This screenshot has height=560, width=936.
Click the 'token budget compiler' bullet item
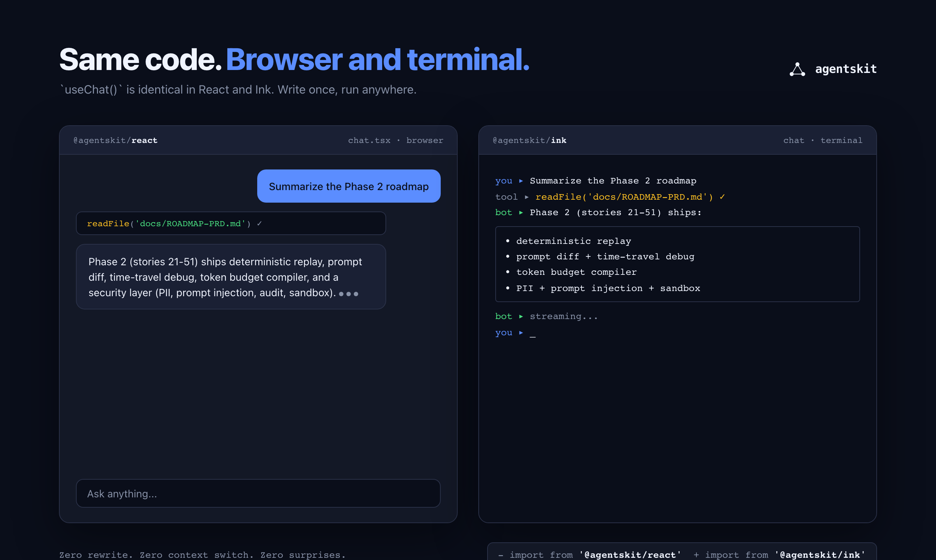[576, 272]
